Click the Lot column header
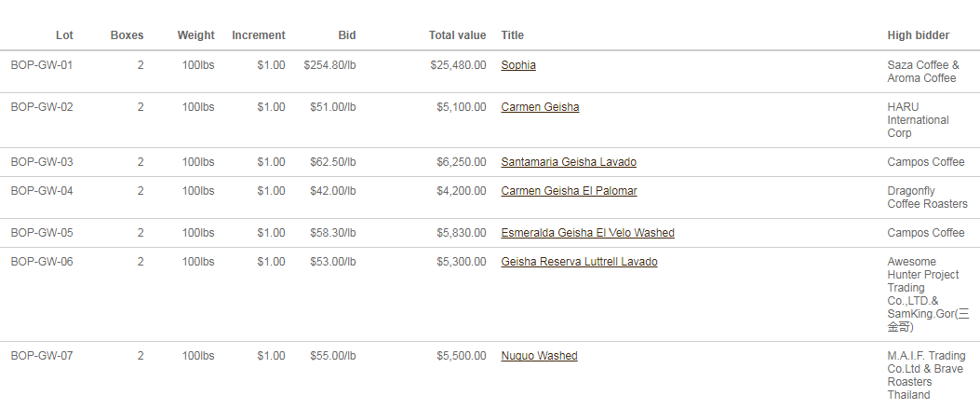 coord(64,35)
